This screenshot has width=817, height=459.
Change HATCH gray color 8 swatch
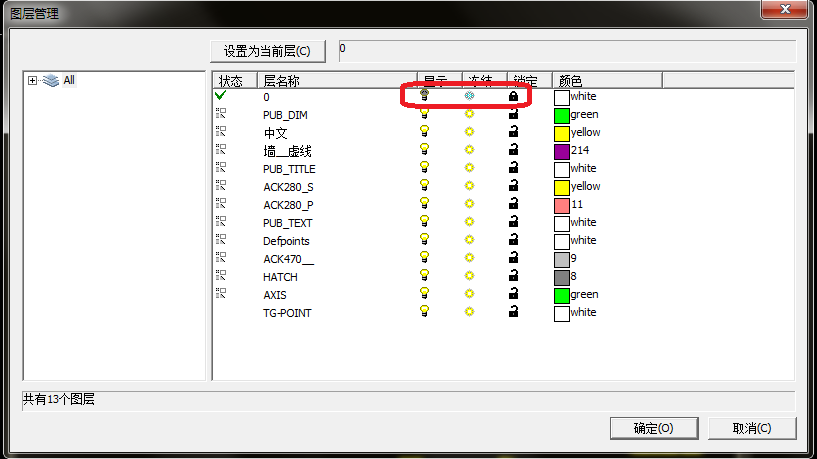562,278
